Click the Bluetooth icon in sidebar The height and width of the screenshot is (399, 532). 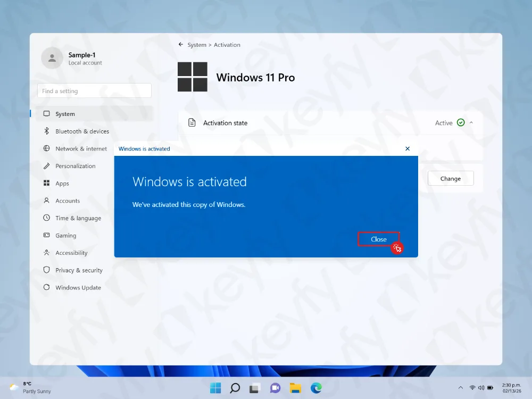coord(46,131)
